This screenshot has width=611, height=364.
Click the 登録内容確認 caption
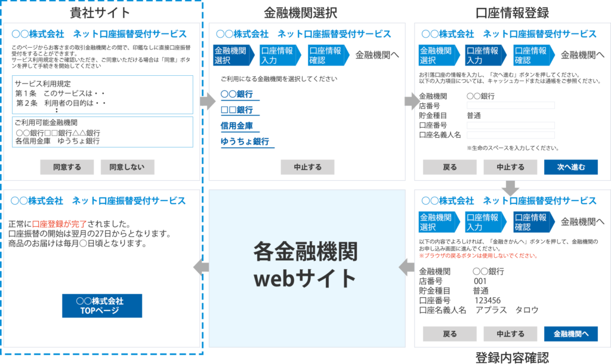click(511, 357)
